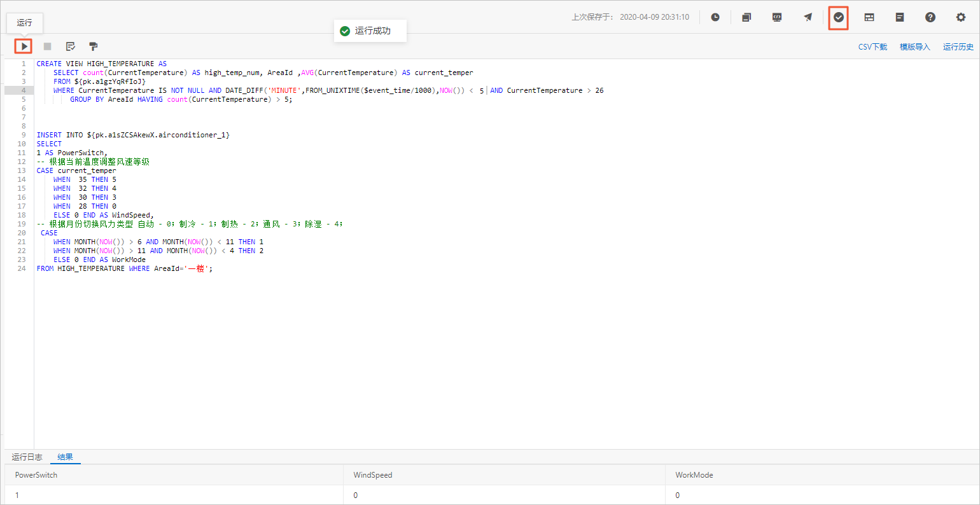Click line number 9 in the gutter
The image size is (980, 505).
pos(24,135)
